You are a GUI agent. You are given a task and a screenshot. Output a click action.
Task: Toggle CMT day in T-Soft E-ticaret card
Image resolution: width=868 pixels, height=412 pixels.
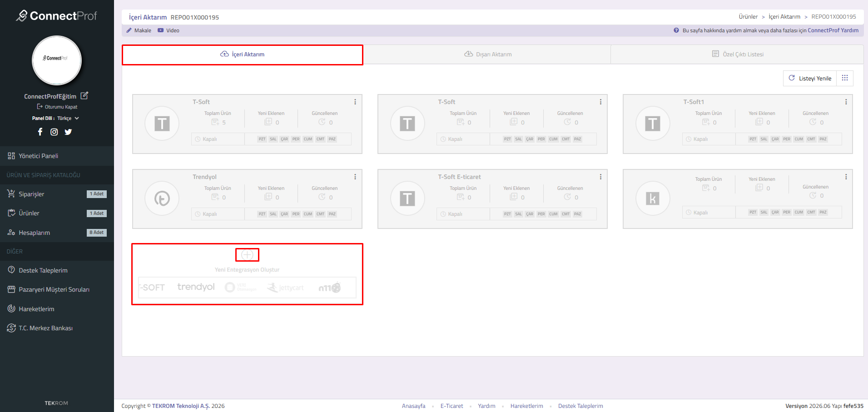[565, 214]
